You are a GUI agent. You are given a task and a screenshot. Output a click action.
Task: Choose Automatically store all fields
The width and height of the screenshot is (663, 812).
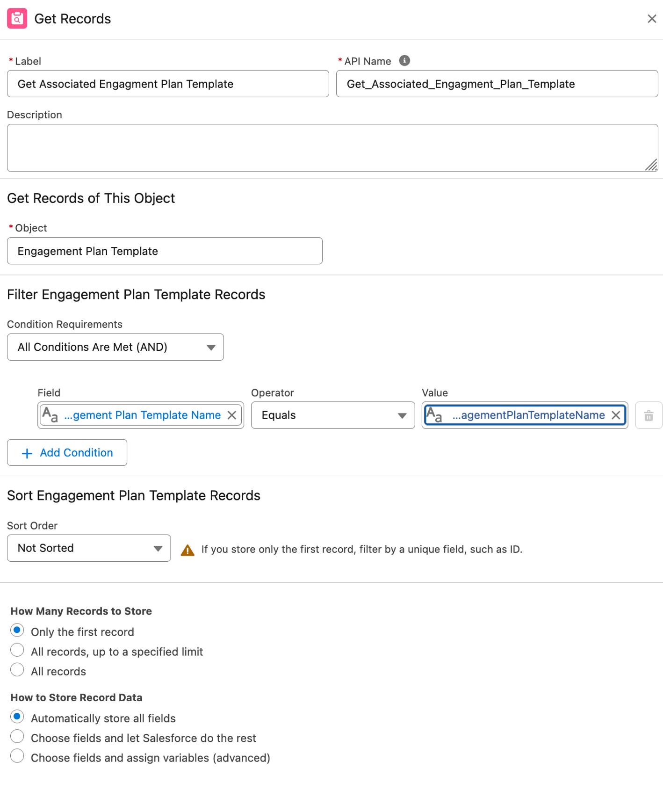click(x=17, y=717)
